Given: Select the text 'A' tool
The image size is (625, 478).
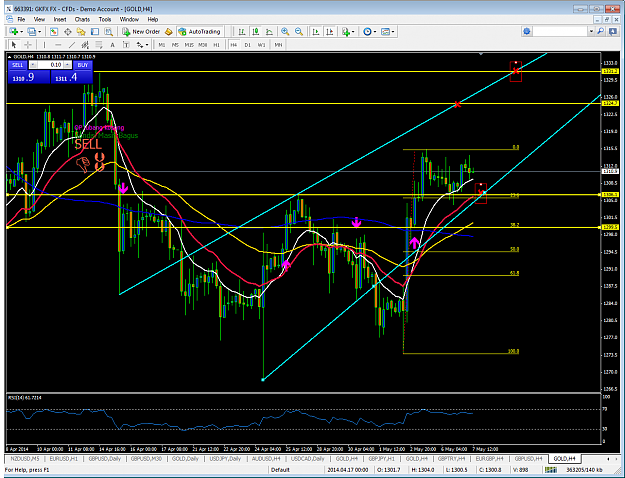Looking at the screenshot, I should click(112, 45).
